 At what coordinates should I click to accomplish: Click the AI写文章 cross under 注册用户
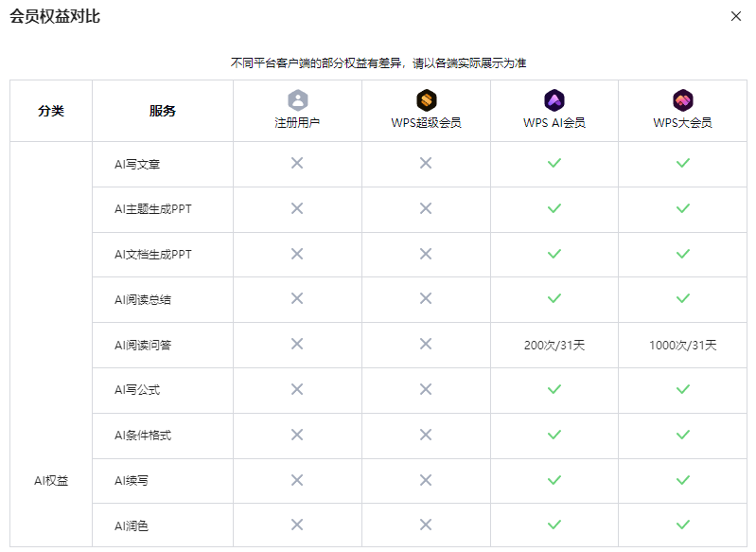pyautogui.click(x=297, y=164)
